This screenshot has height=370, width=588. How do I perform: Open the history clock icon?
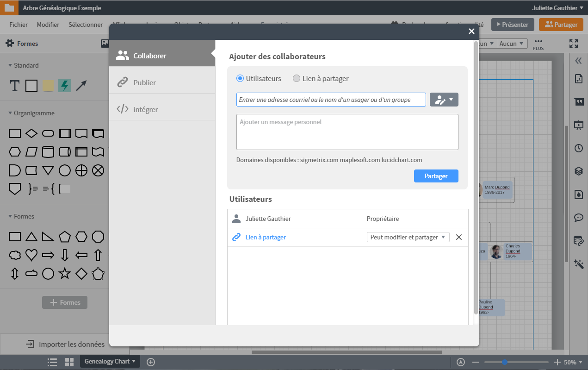tap(578, 148)
